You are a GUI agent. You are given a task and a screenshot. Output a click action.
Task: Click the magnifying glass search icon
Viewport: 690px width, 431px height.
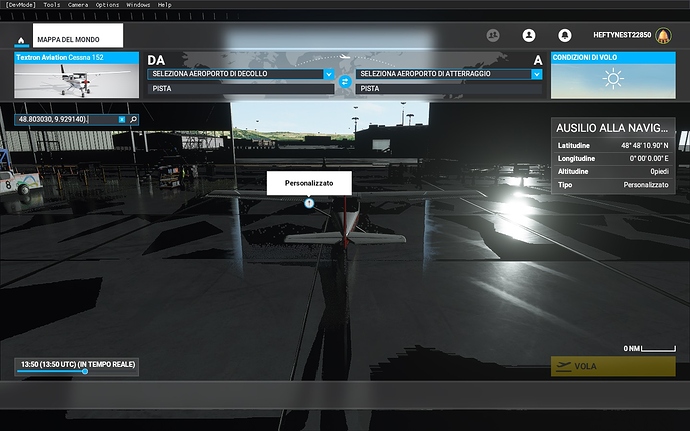click(133, 120)
